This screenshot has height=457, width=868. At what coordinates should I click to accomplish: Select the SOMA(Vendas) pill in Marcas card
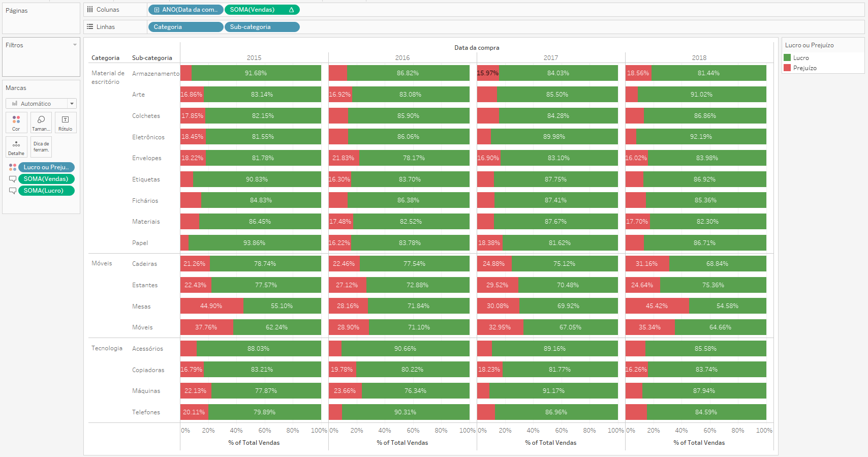(x=46, y=179)
